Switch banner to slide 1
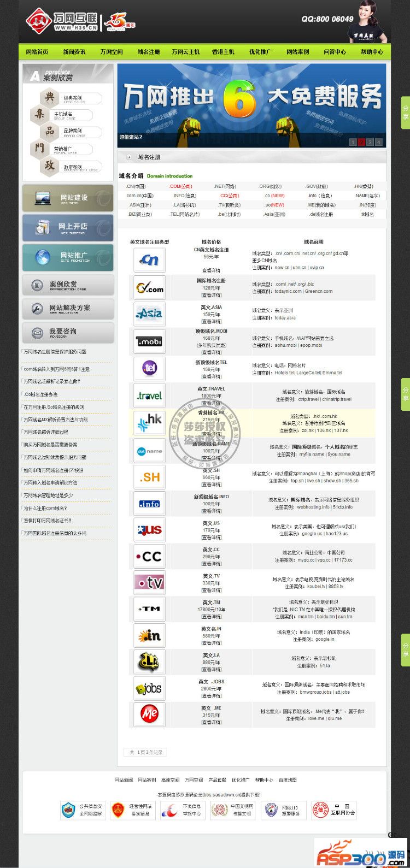Viewport: 410px width, 868px height. click(353, 142)
